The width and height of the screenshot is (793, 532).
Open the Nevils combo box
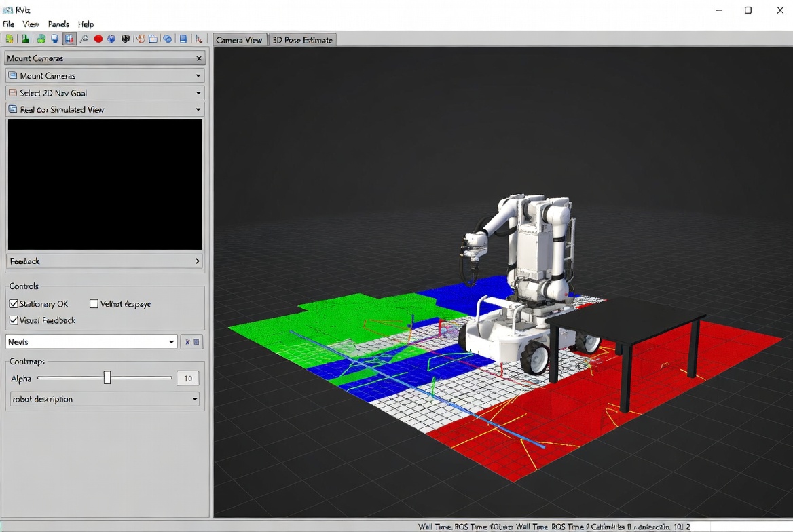pos(92,342)
